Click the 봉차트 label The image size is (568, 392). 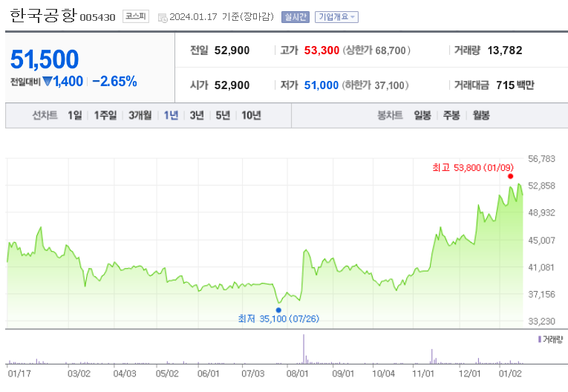(x=390, y=116)
